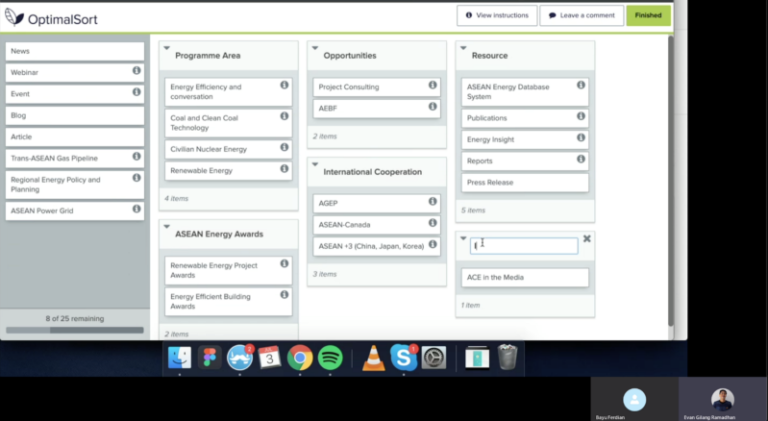Collapse the Resource group
Viewport: 768px width, 421px height.
[x=462, y=47]
